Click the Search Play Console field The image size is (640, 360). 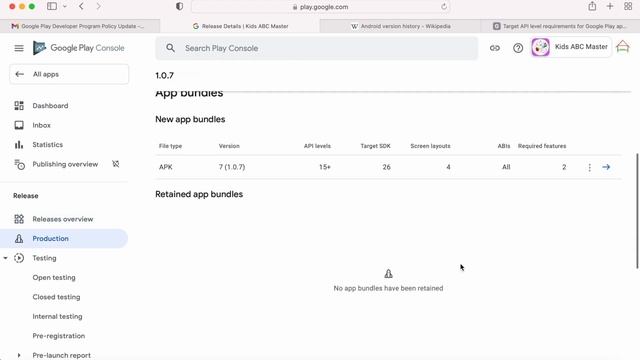tap(316, 48)
